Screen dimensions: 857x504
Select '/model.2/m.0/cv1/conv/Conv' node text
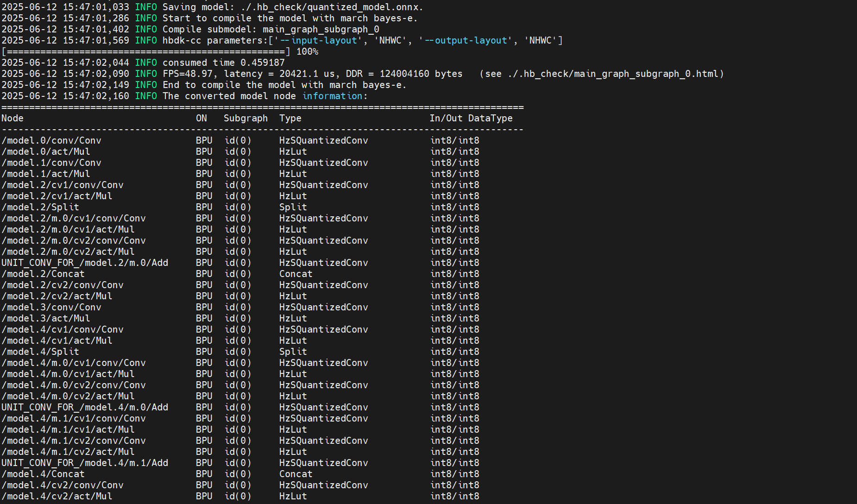point(74,218)
